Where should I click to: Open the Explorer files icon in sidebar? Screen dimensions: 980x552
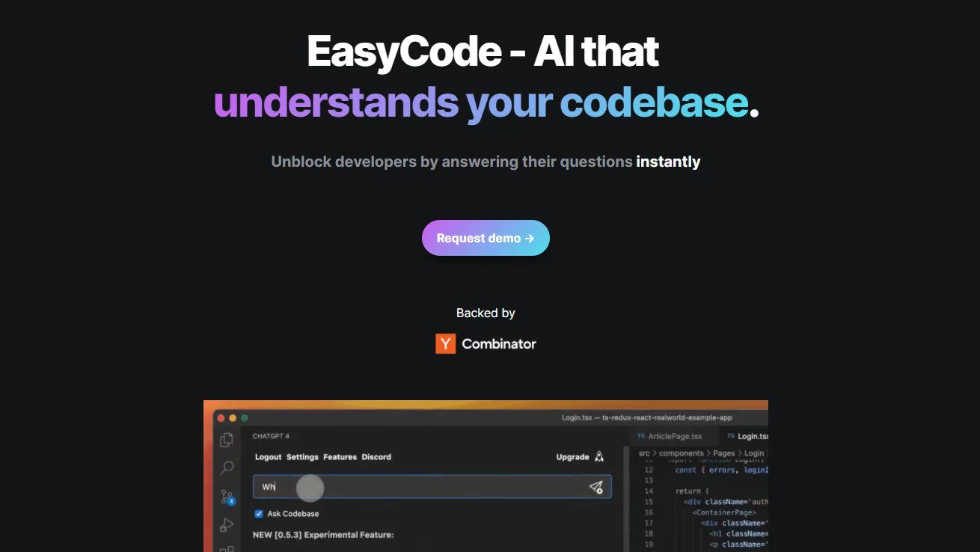click(227, 440)
